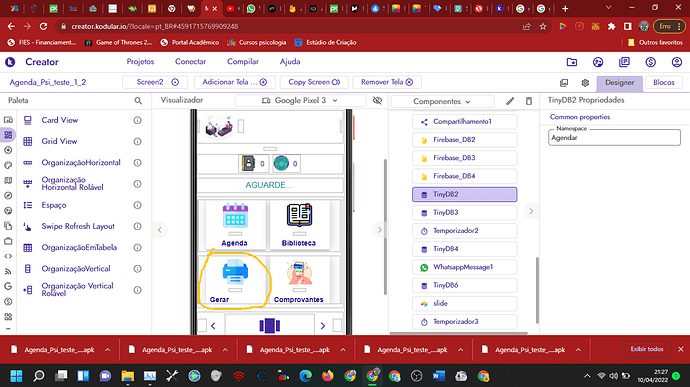Switch to the Designer view
The width and height of the screenshot is (690, 387).
click(620, 82)
